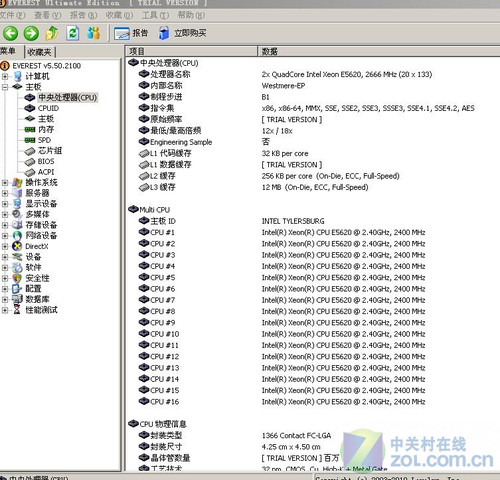Select the CPU #1 row
The image size is (500, 480).
point(313,232)
